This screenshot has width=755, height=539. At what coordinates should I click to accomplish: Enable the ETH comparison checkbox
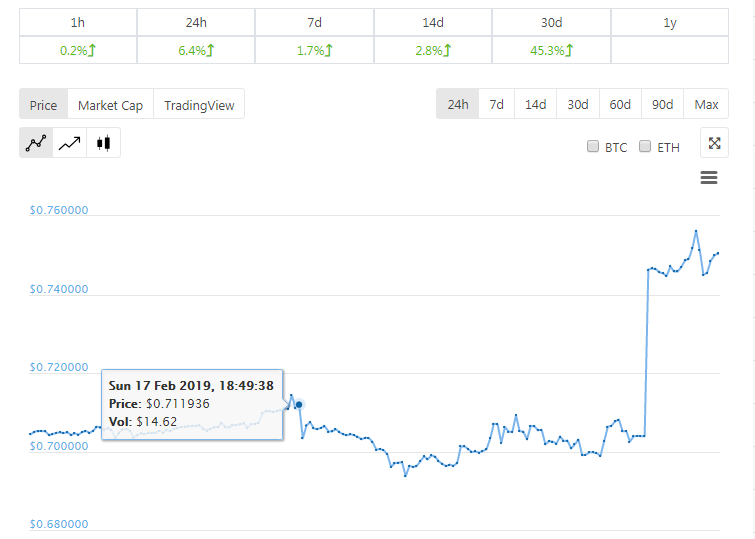(x=645, y=147)
